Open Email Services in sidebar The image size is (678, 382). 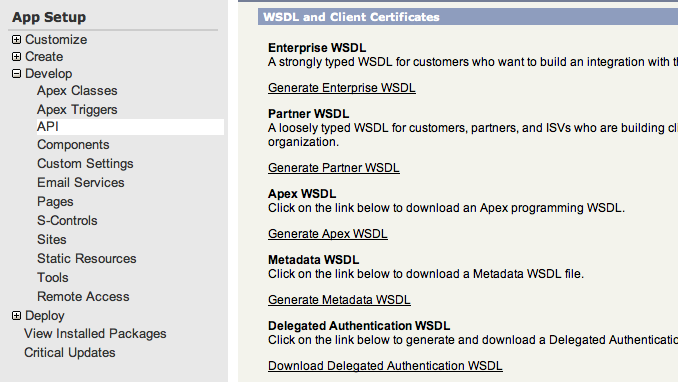click(80, 183)
